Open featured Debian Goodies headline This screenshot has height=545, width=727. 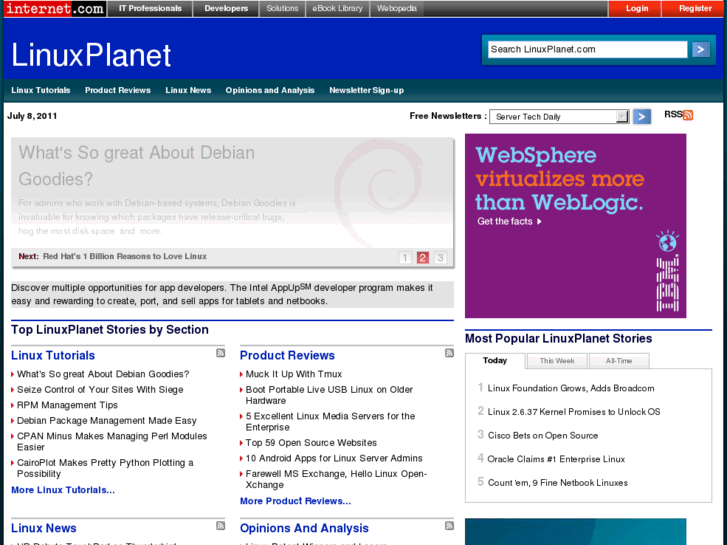pyautogui.click(x=136, y=166)
